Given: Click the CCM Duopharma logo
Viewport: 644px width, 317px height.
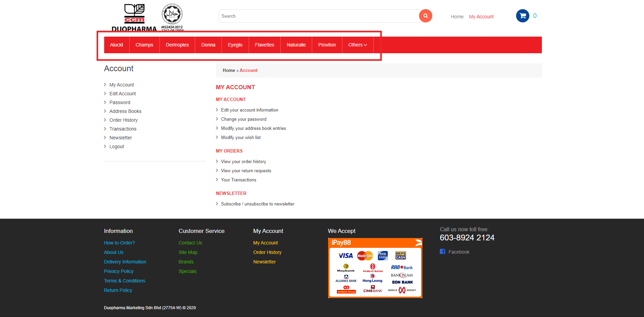Looking at the screenshot, I should [x=134, y=18].
